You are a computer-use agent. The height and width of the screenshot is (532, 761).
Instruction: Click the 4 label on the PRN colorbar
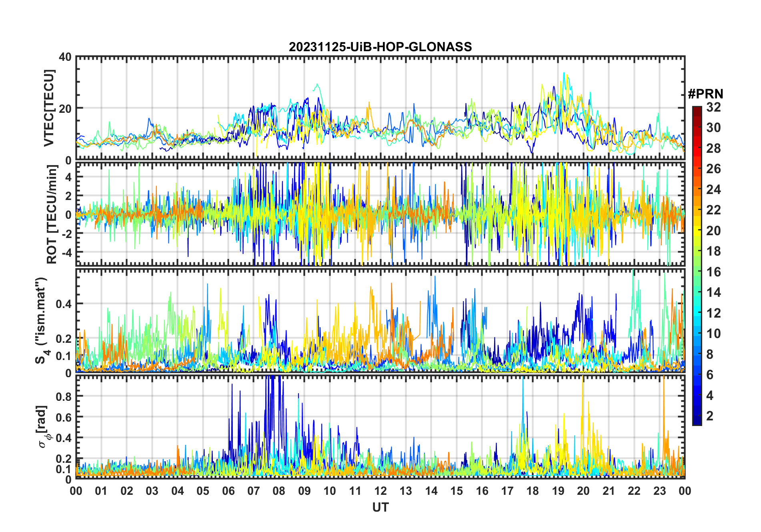coord(710,396)
